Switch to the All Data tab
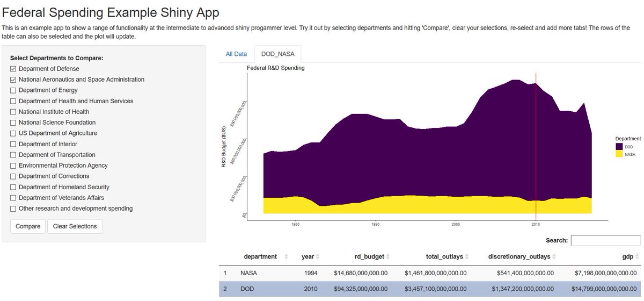Screen dimensions: 644x301 [236, 54]
